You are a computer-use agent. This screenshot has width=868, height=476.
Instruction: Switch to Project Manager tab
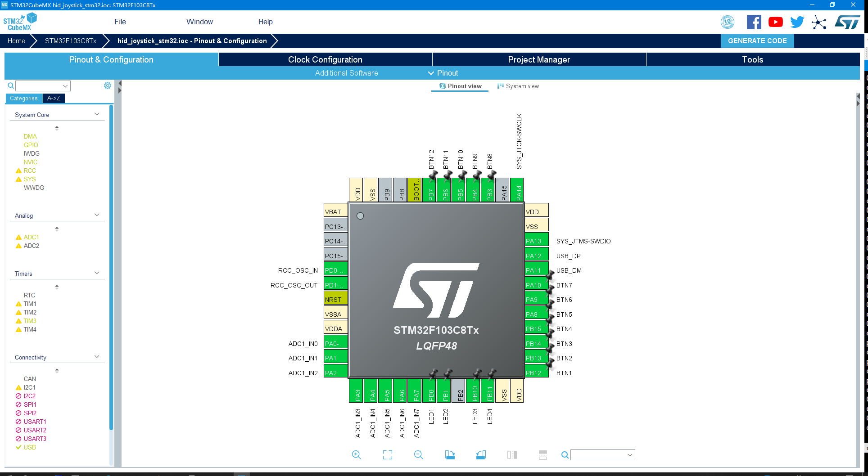coord(539,59)
